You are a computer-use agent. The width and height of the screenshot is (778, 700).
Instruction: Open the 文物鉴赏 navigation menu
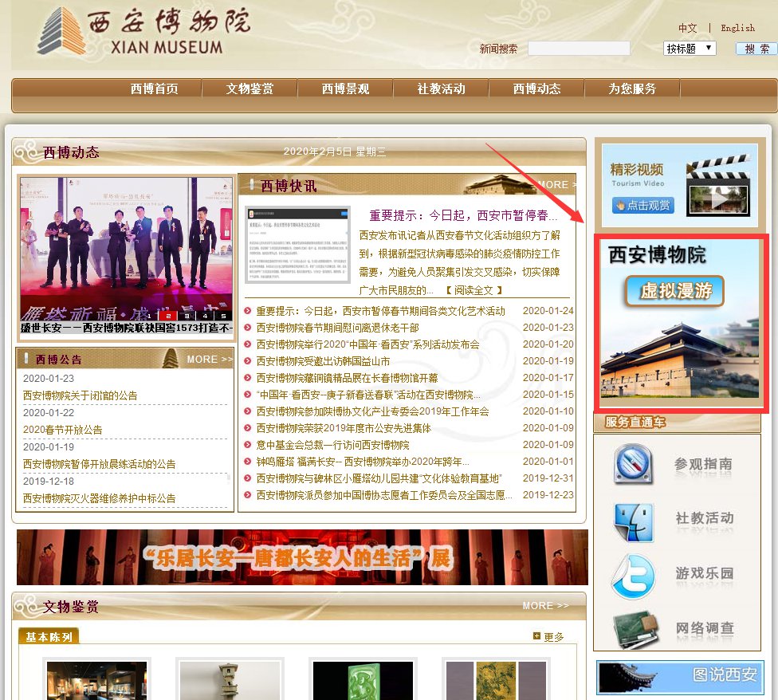point(250,89)
